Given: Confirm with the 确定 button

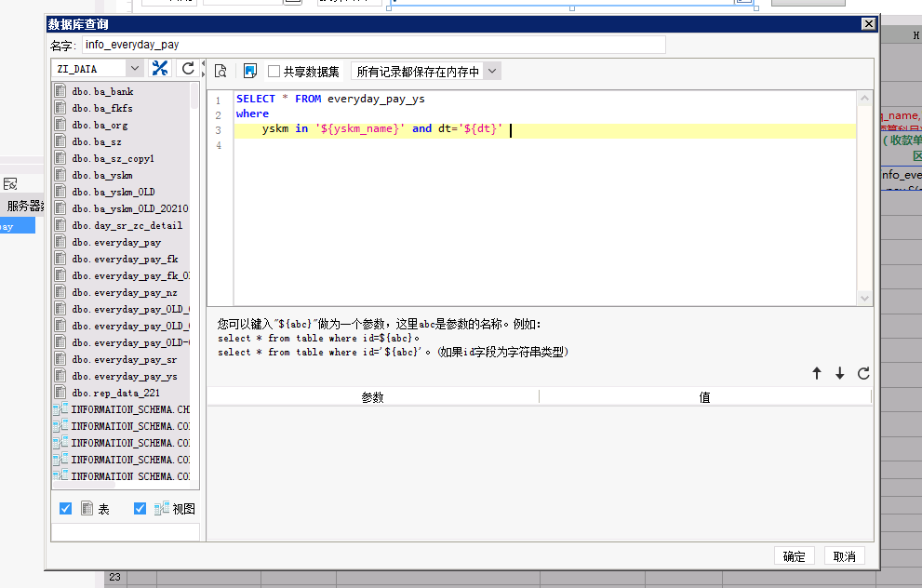Looking at the screenshot, I should (x=794, y=556).
